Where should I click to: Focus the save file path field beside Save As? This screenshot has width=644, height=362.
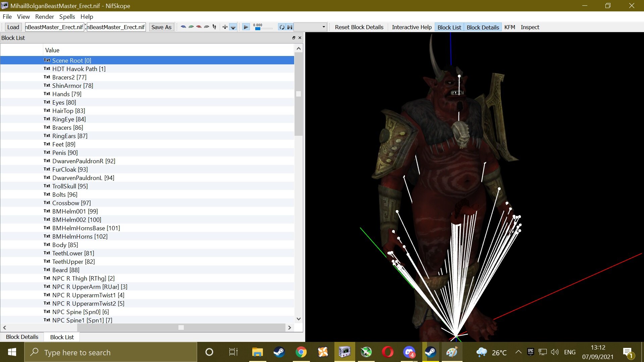click(116, 27)
